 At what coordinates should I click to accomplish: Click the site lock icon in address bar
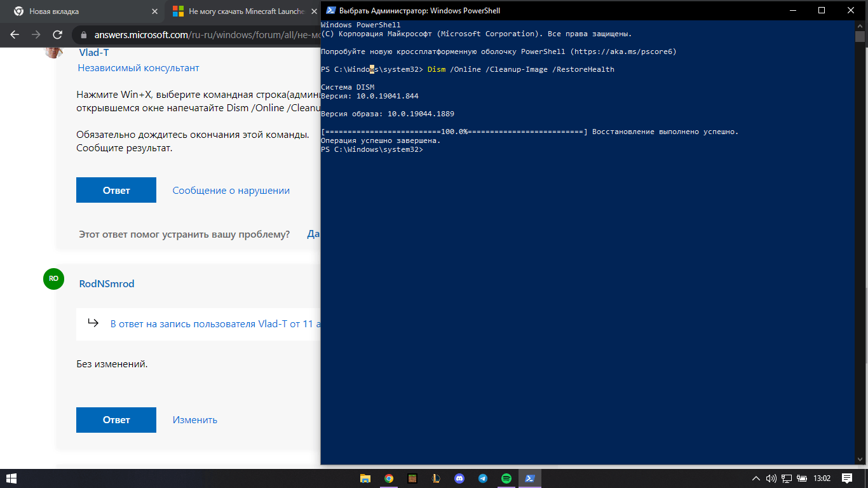84,35
